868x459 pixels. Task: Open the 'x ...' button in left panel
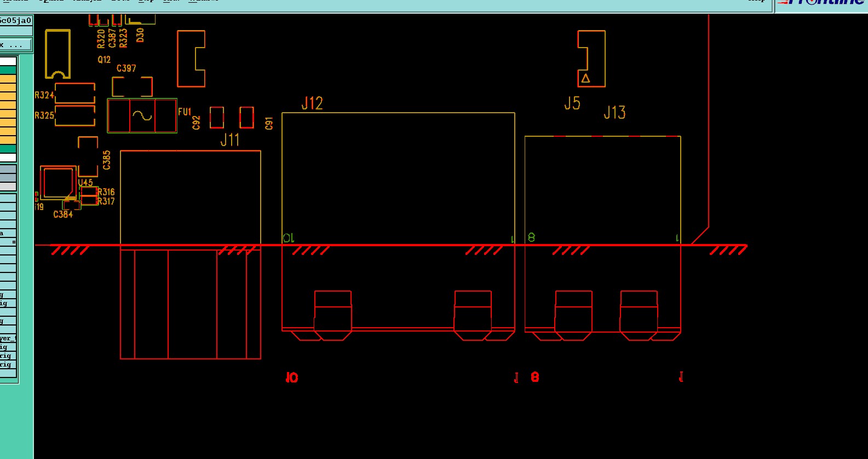click(x=16, y=45)
